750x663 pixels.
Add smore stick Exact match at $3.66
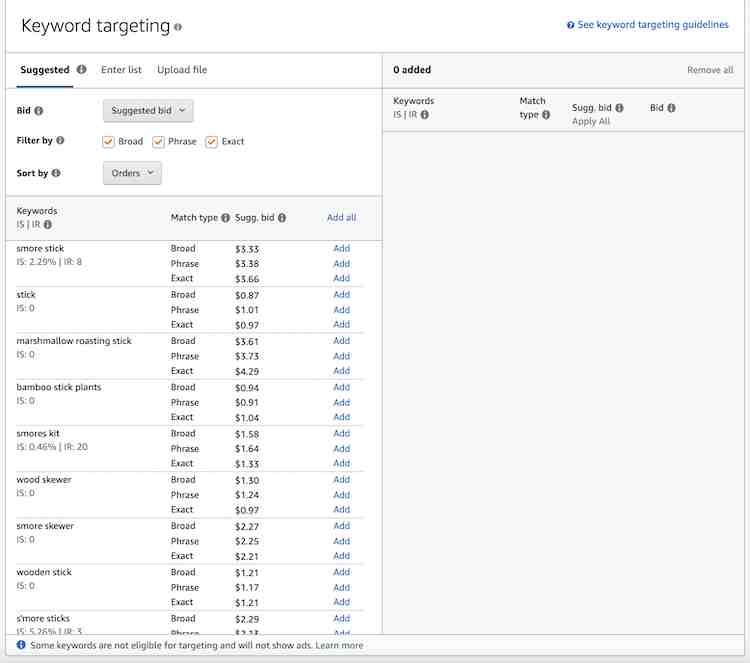342,278
